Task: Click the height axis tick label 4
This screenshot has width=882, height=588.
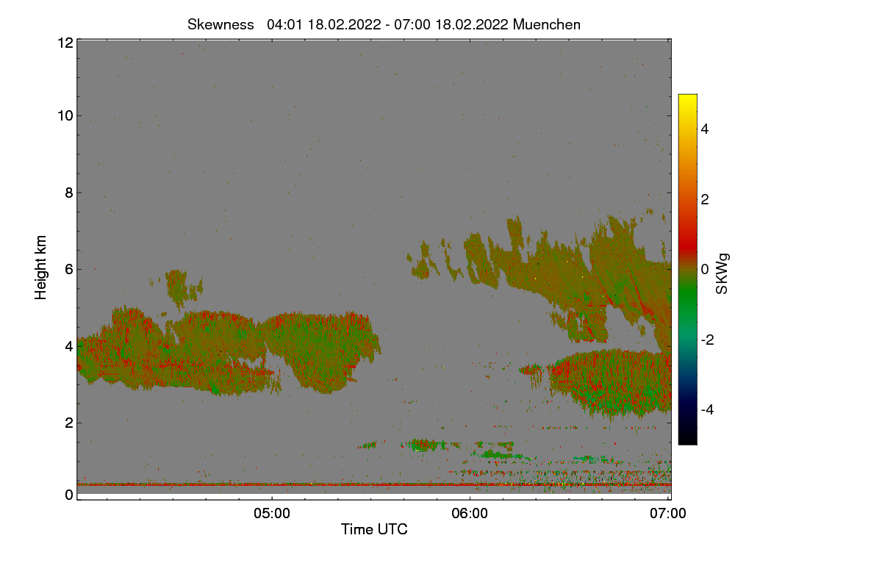Action: [69, 345]
